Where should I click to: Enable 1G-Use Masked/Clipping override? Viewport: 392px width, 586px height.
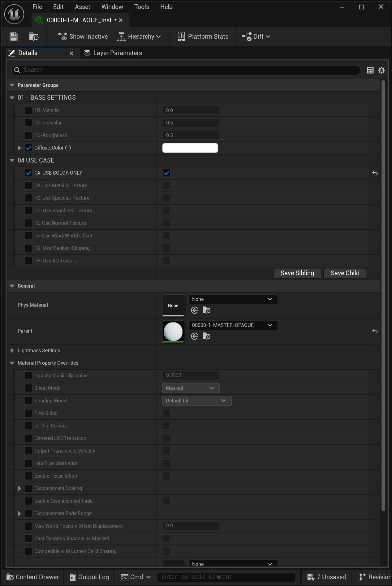coord(28,248)
